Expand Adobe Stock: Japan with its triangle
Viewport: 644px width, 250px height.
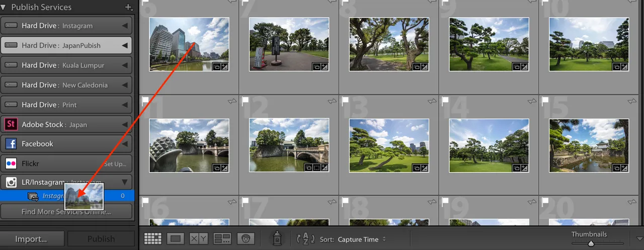tap(125, 124)
